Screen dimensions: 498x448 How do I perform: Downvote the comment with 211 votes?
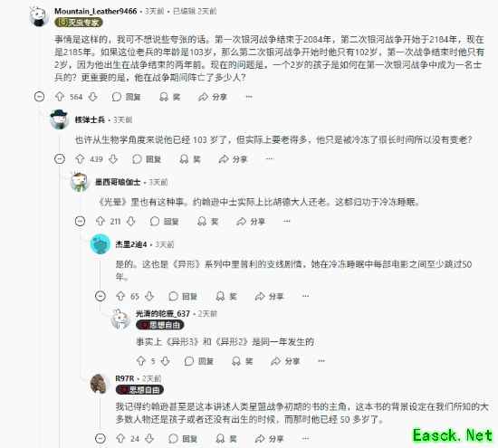(x=131, y=221)
